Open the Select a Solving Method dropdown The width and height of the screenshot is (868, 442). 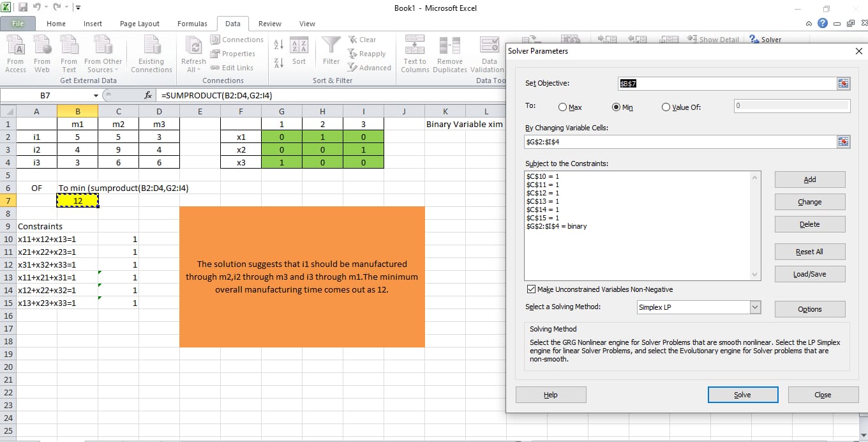point(755,307)
